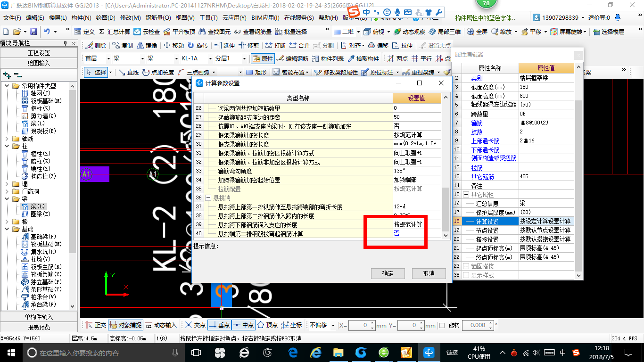The height and width of the screenshot is (362, 644).
Task: Toggle 动态输入 (dynamic input)
Action: click(x=161, y=325)
